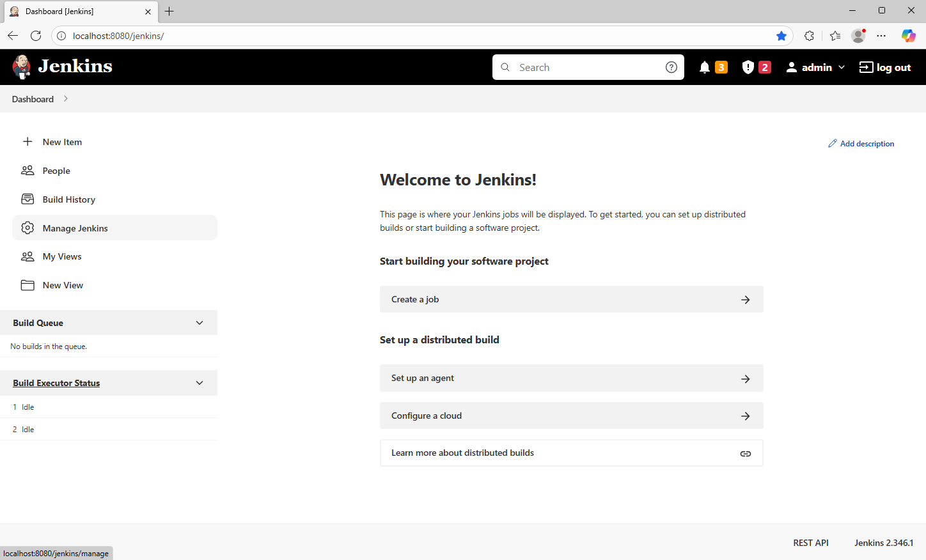Image resolution: width=926 pixels, height=560 pixels.
Task: Open the Jenkins home title link
Action: (75, 66)
